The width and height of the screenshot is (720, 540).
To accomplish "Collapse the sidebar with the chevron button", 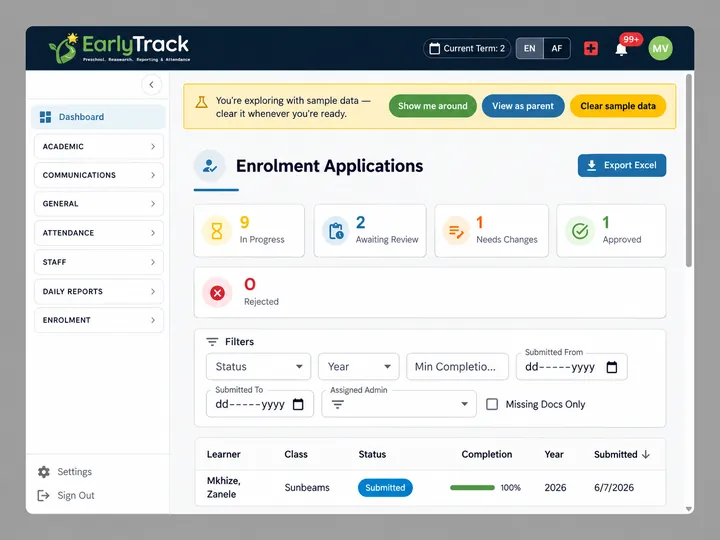I will [x=151, y=84].
